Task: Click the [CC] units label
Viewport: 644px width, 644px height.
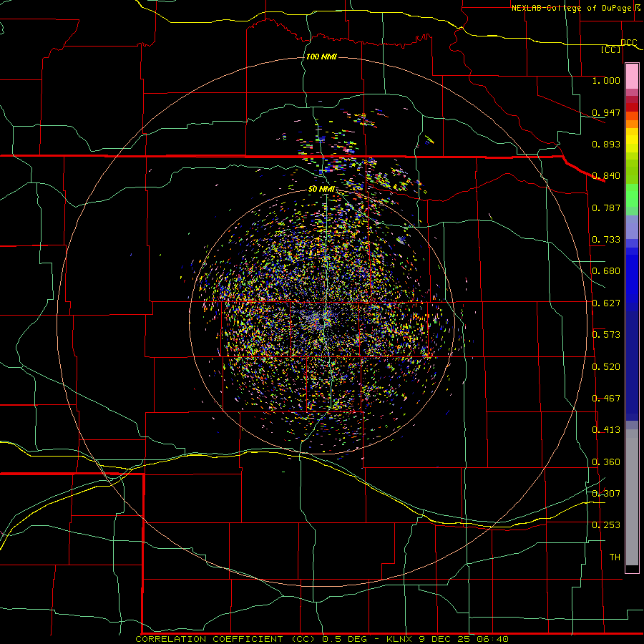Action: pyautogui.click(x=611, y=50)
